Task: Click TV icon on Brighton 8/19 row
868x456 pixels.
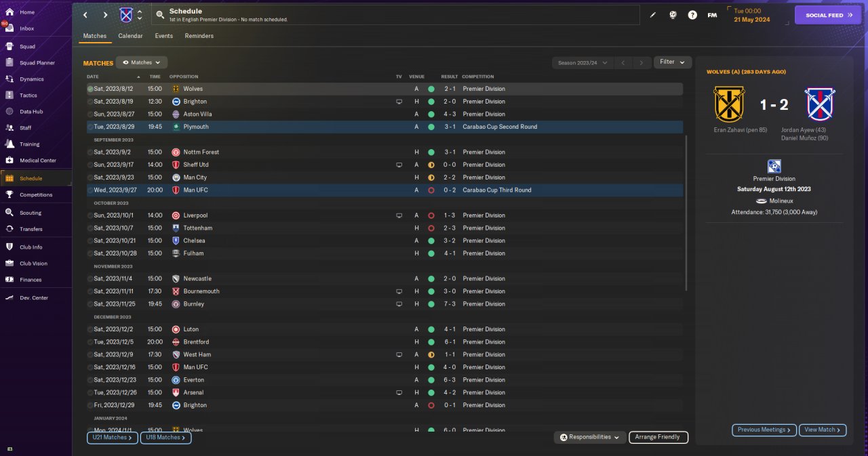Action: point(399,102)
